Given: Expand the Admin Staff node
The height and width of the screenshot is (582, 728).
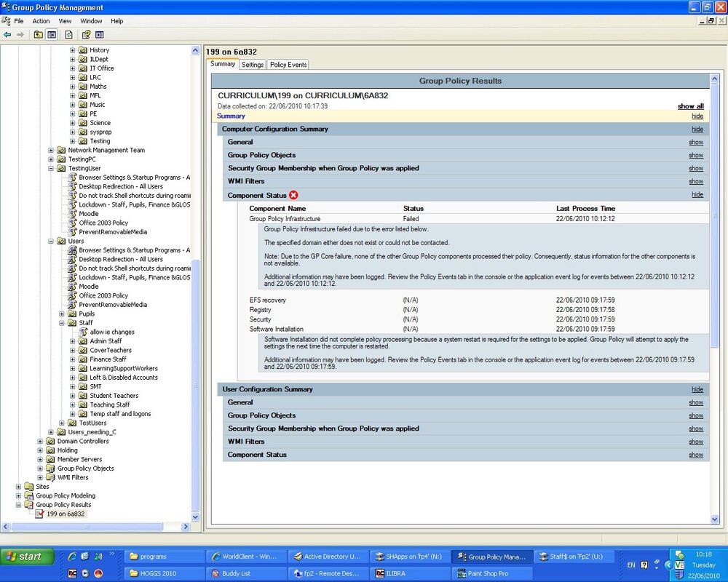Looking at the screenshot, I should tap(72, 341).
